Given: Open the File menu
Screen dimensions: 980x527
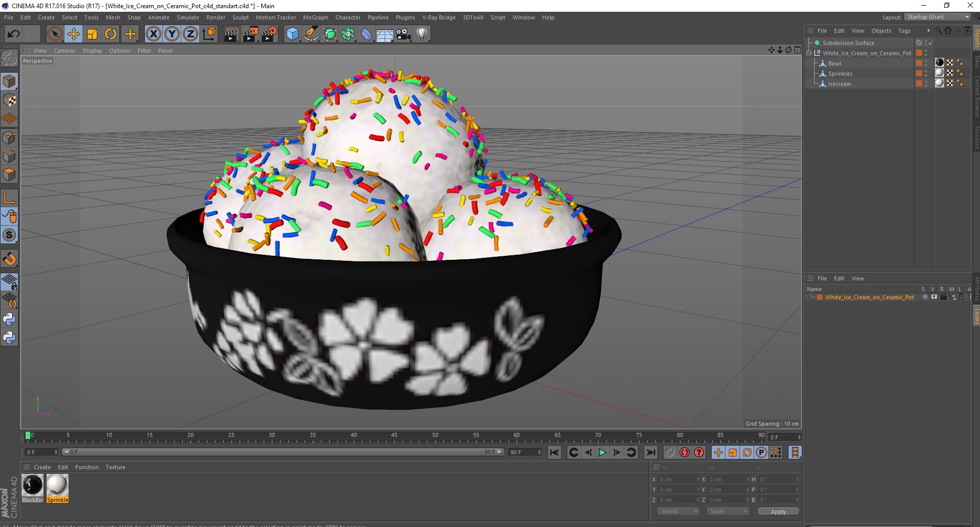Looking at the screenshot, I should tap(9, 17).
